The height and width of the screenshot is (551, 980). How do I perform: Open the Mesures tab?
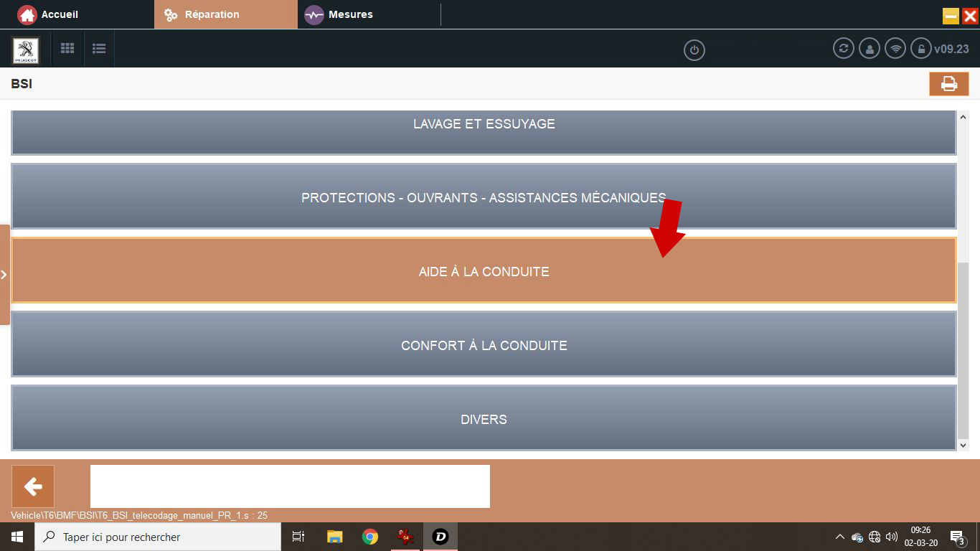click(339, 14)
